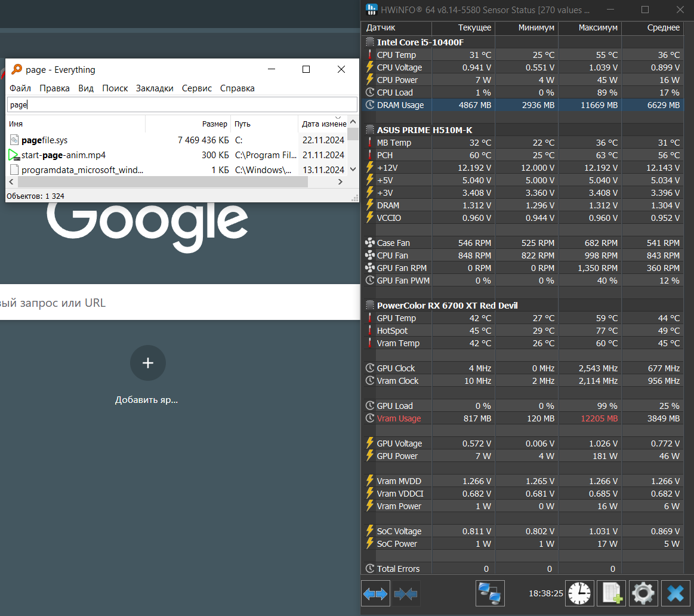Click the Everything magnifier title icon

pyautogui.click(x=16, y=69)
